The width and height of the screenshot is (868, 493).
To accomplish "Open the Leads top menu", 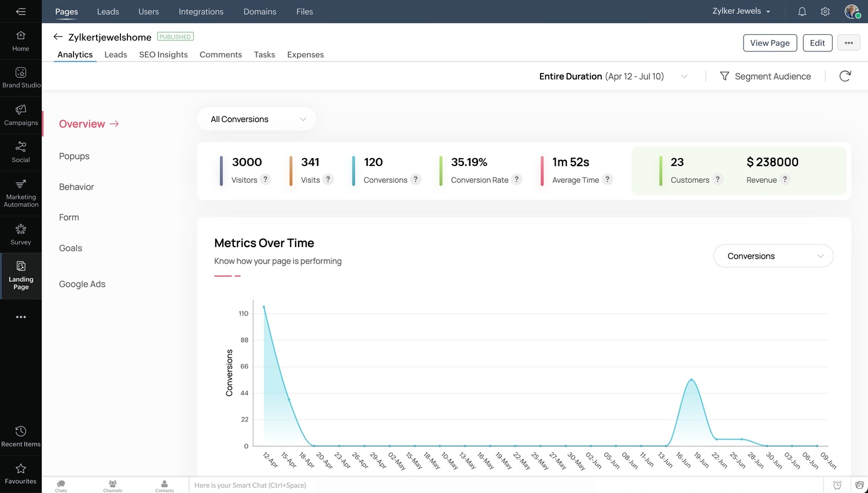I will 108,12.
